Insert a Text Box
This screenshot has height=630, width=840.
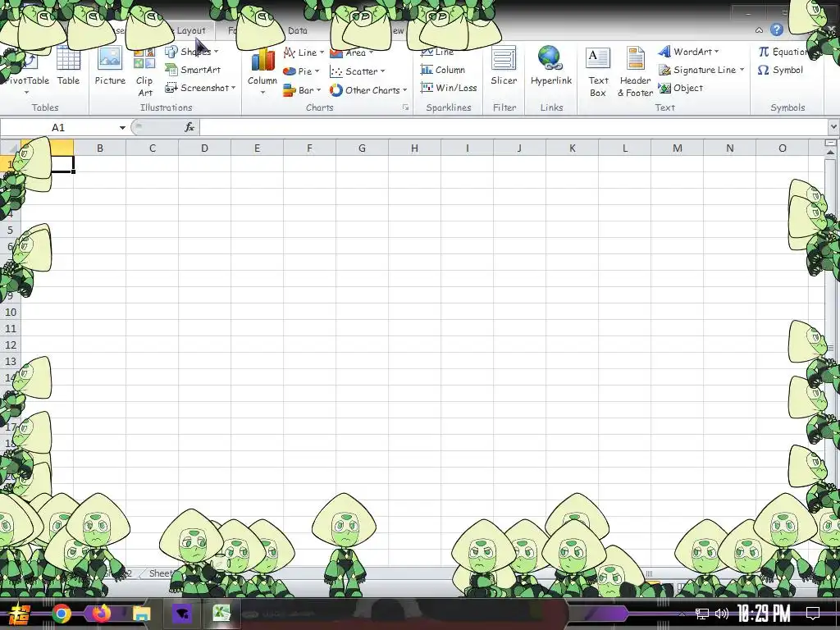click(x=598, y=72)
